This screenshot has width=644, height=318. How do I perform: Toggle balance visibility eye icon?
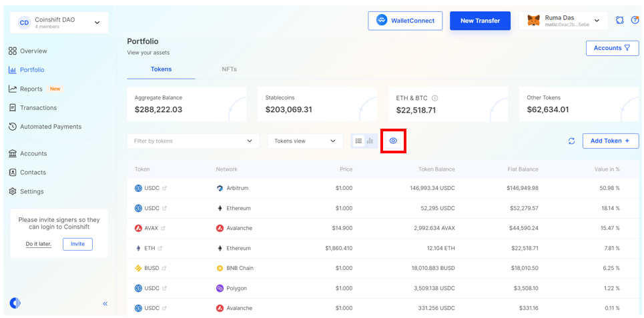pyautogui.click(x=393, y=141)
